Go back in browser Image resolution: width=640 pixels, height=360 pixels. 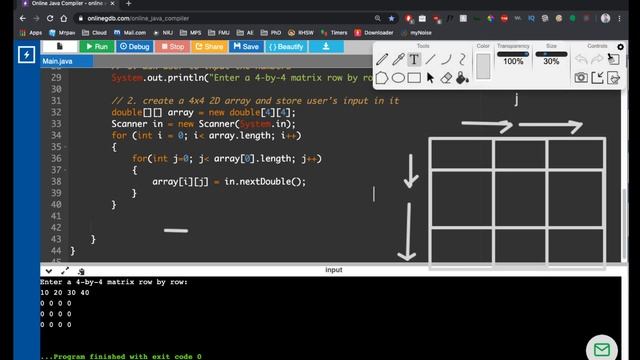[23, 18]
